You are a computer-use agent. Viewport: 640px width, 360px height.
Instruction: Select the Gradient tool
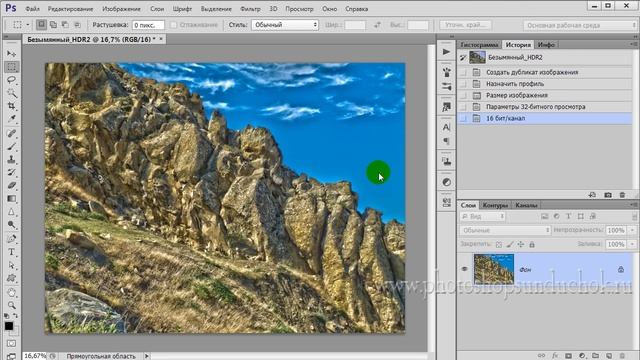coord(11,199)
